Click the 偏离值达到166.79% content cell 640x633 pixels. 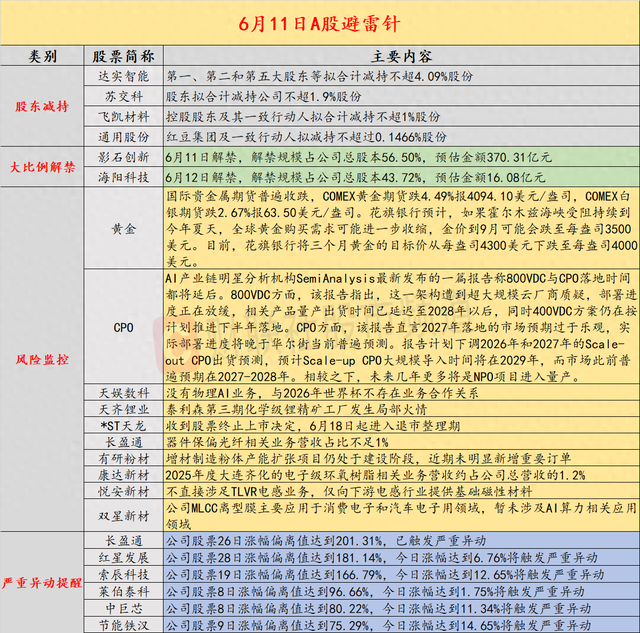[x=401, y=575]
